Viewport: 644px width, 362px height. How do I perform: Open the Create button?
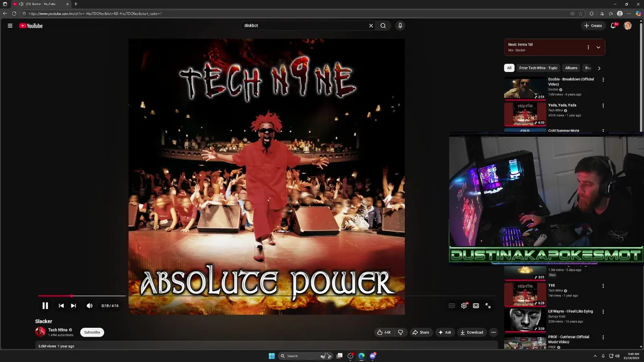click(593, 26)
